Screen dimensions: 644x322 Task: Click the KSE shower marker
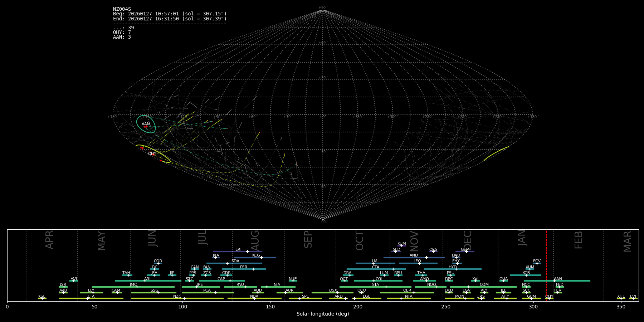[x=42, y=298]
